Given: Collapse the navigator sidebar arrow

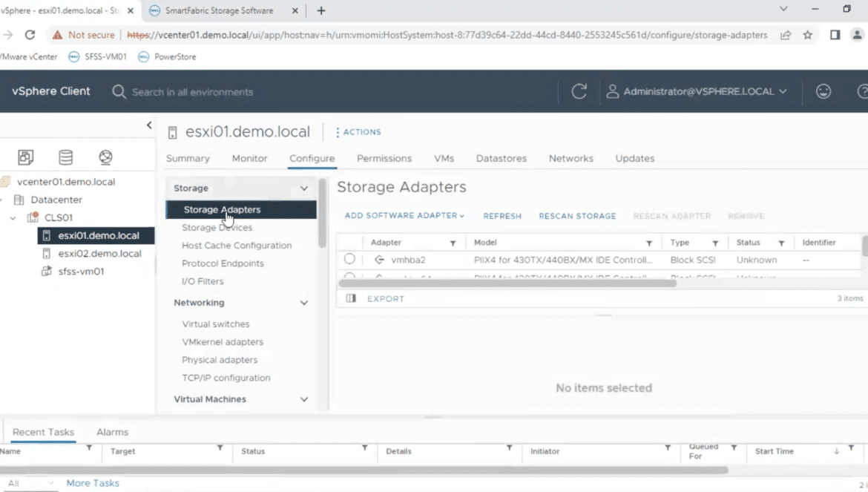Looking at the screenshot, I should (x=149, y=125).
